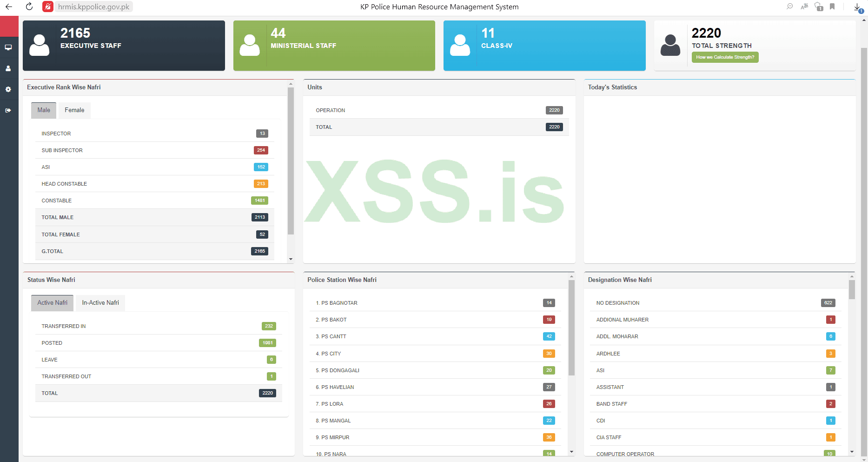Open the settings gear in the sidebar
The width and height of the screenshot is (868, 462).
[x=8, y=89]
